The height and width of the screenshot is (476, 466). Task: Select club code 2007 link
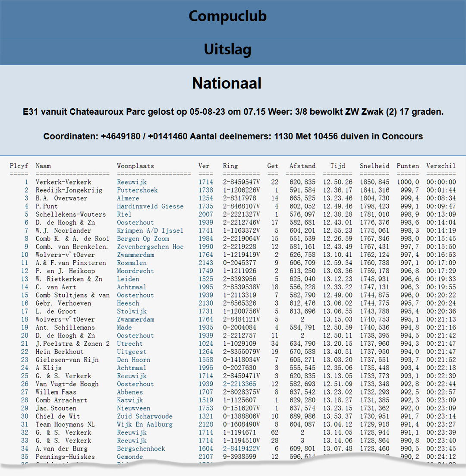pyautogui.click(x=206, y=214)
